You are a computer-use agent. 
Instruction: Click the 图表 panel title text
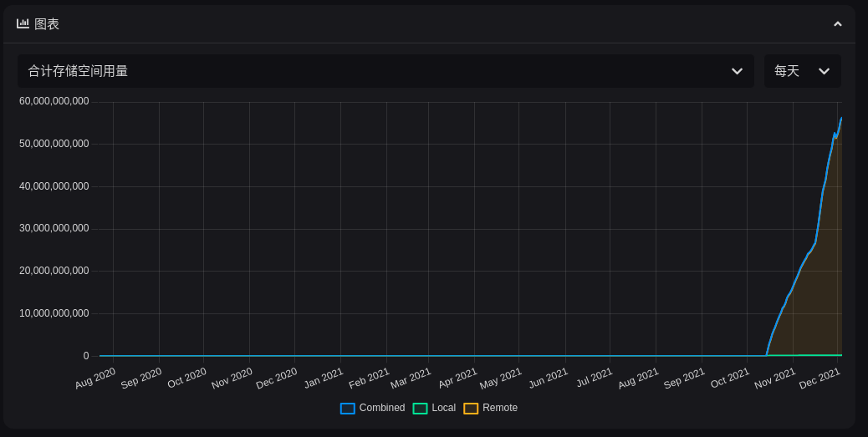coord(47,24)
